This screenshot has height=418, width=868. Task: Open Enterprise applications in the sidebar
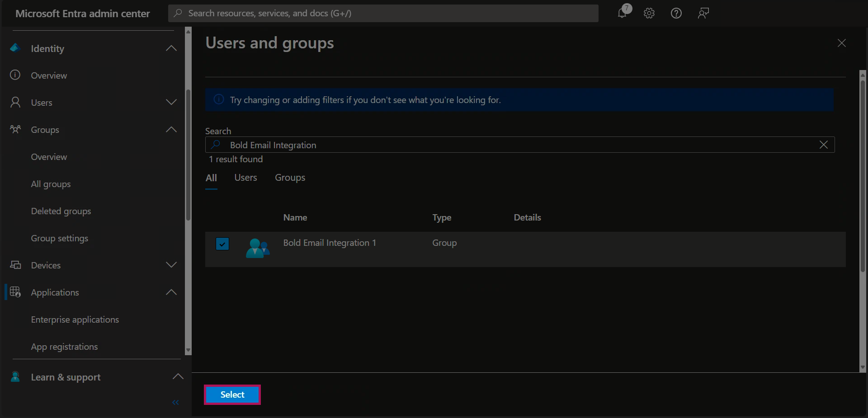coord(75,319)
